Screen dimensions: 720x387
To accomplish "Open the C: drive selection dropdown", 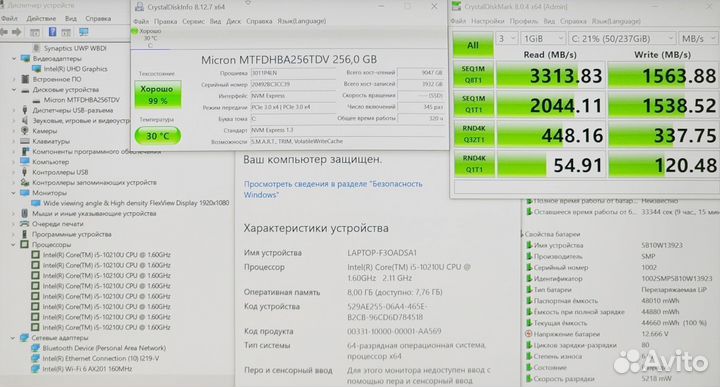I will [x=622, y=39].
